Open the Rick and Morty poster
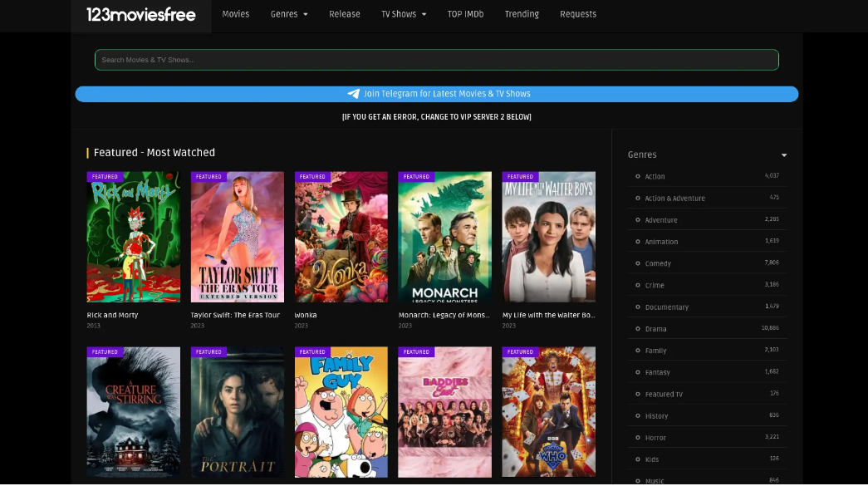Screen dimensions: 868x486 click(x=134, y=237)
